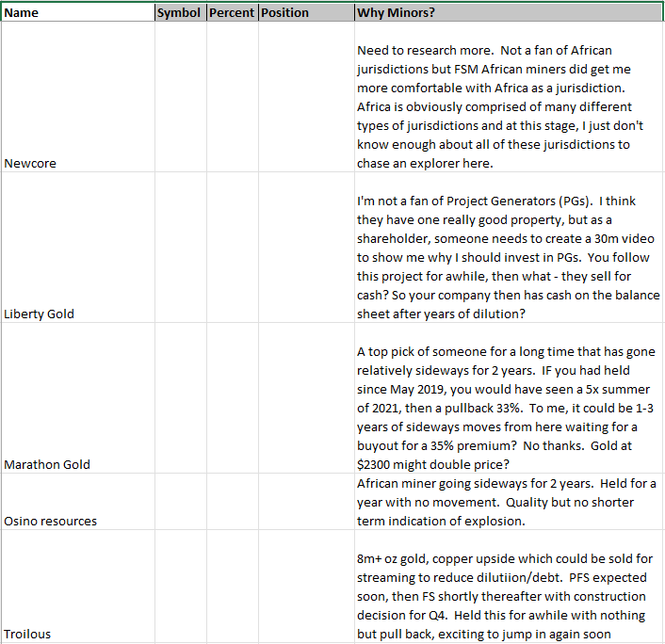The width and height of the screenshot is (665, 644).
Task: Click the Symbol column header
Action: [179, 13]
